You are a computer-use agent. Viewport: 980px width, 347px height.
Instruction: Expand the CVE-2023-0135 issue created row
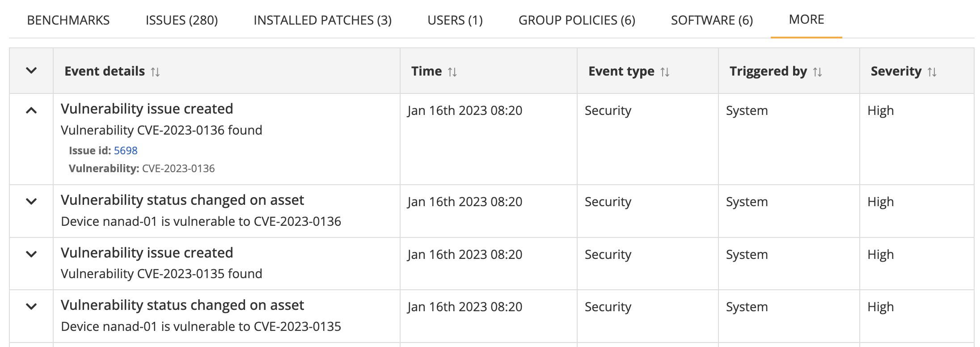[31, 254]
